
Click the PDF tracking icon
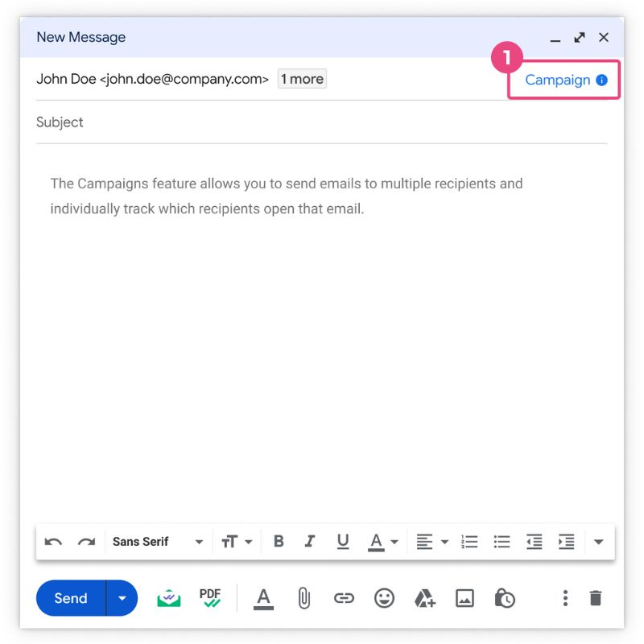tap(210, 598)
